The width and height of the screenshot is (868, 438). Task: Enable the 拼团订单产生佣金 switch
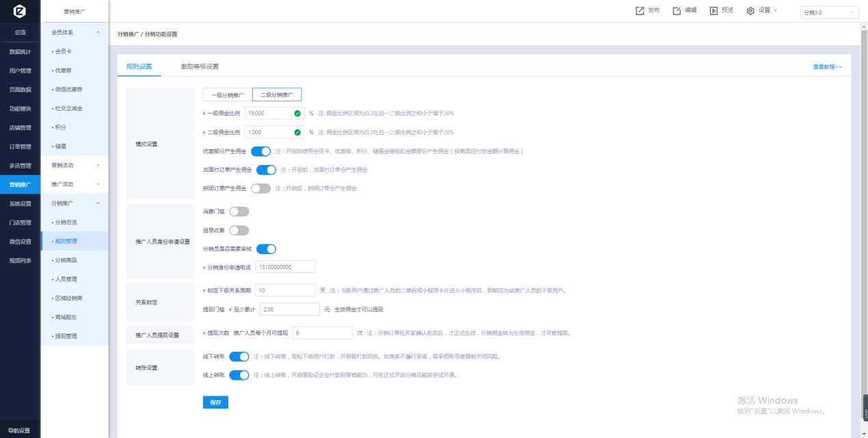coord(261,188)
